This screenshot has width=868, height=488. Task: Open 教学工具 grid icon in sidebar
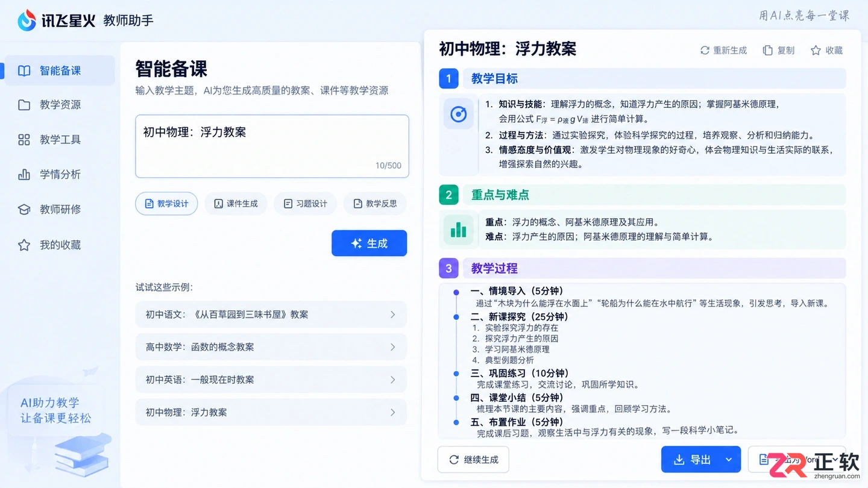click(x=24, y=140)
